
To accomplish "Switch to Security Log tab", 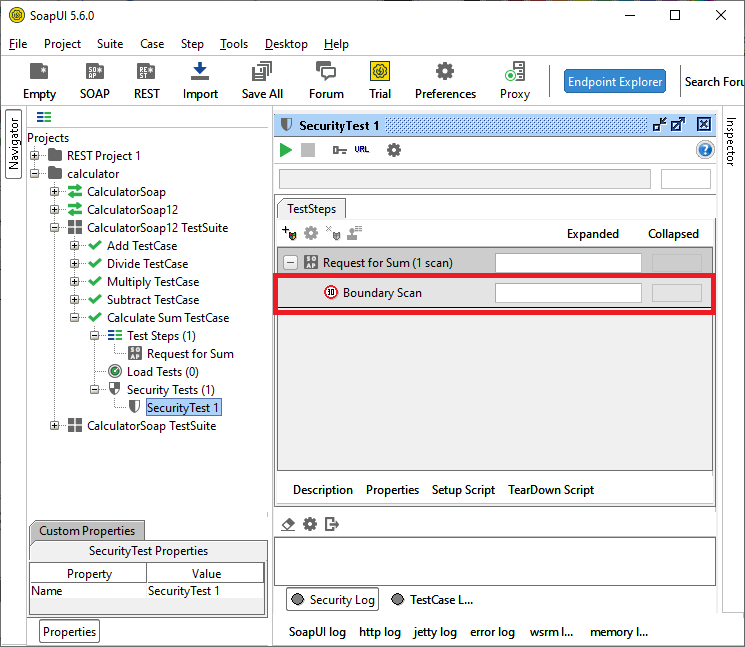I will (333, 599).
